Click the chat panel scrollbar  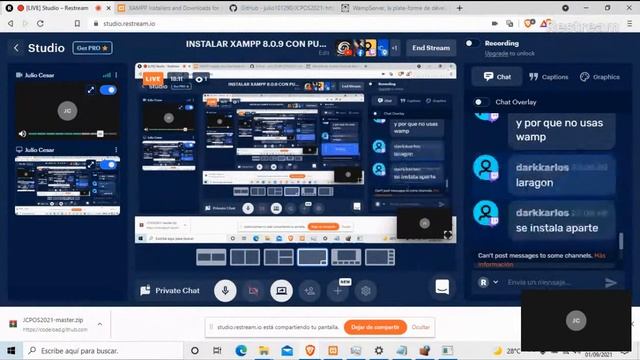click(621, 241)
